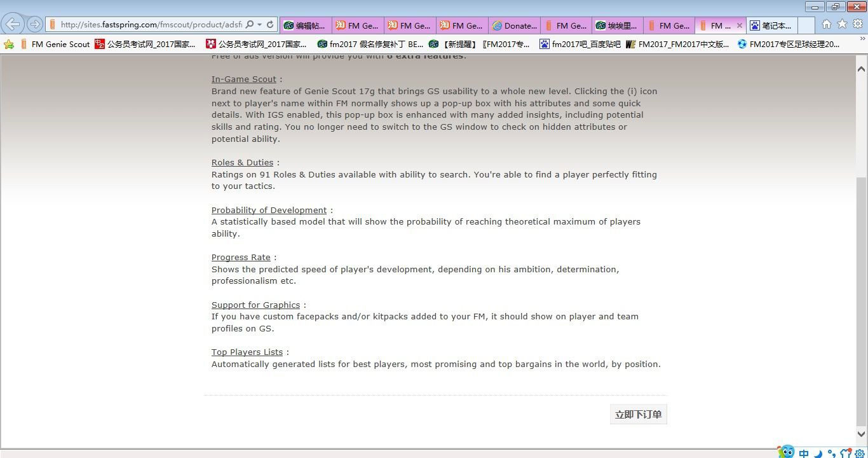Click the Top Players Lists heading
Image resolution: width=868 pixels, height=458 pixels.
[247, 352]
